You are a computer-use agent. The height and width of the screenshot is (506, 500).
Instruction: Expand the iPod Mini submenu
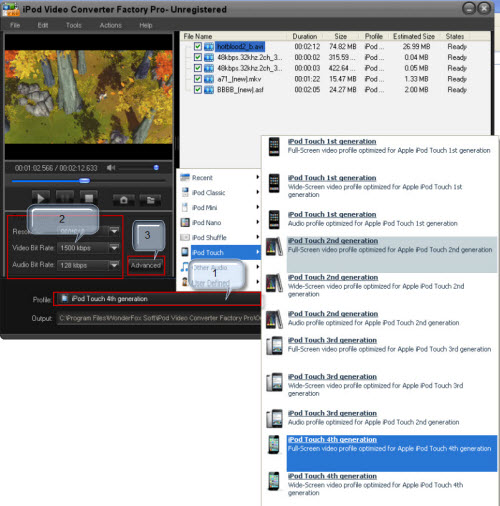[x=257, y=207]
